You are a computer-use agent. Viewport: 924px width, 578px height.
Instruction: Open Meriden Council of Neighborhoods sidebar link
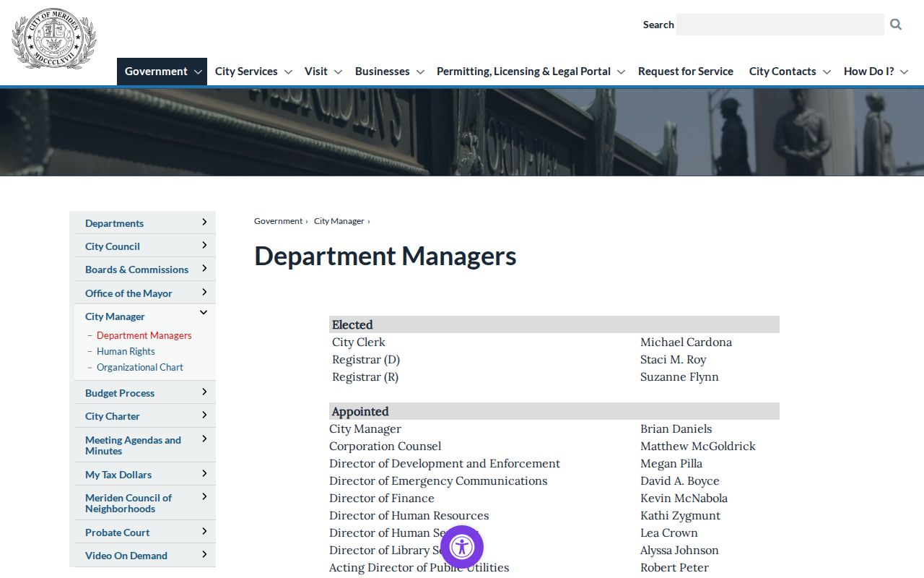[x=128, y=503]
